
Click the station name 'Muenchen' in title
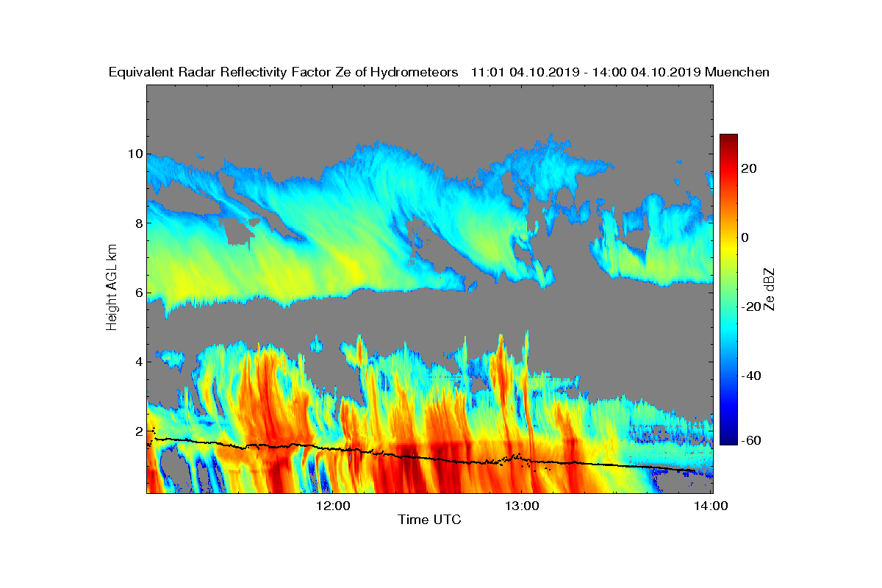(737, 72)
